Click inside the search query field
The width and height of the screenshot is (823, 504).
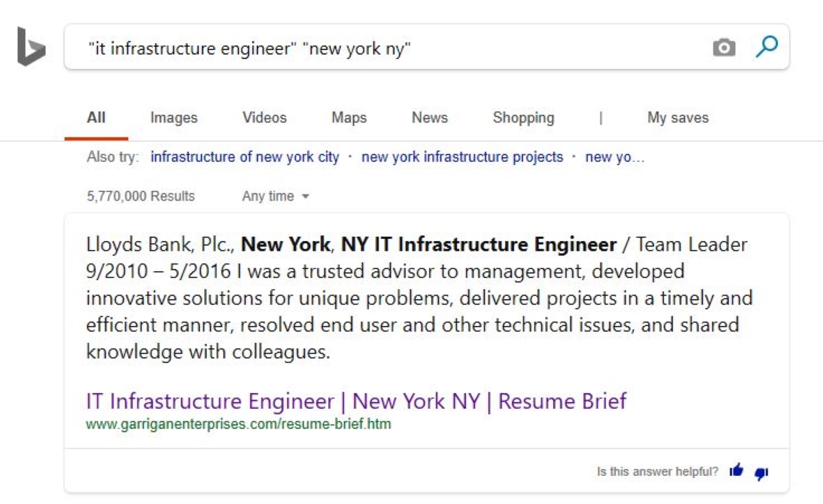(391, 47)
